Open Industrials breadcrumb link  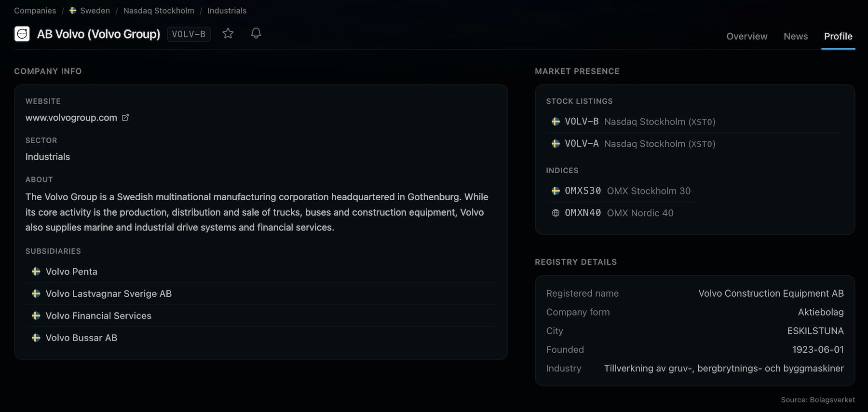[x=227, y=11]
